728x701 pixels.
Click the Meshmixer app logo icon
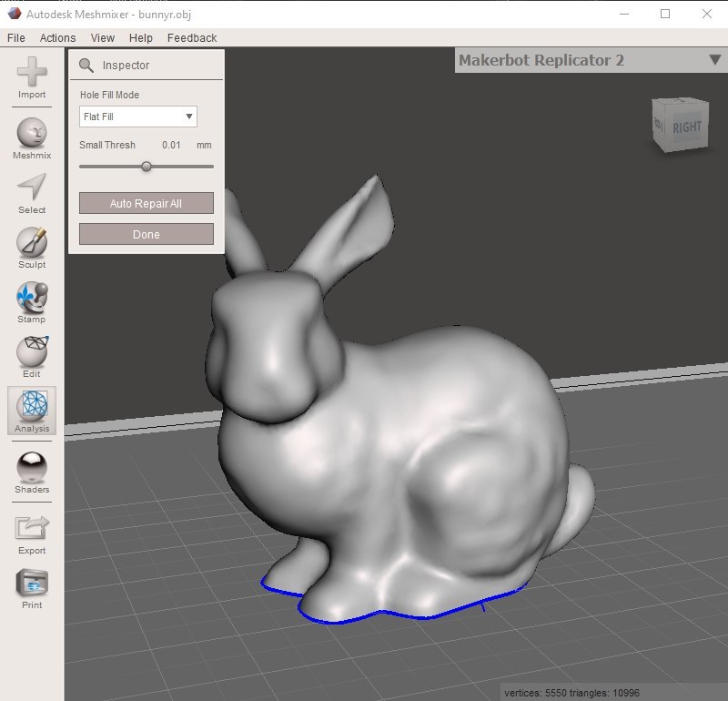pyautogui.click(x=15, y=14)
